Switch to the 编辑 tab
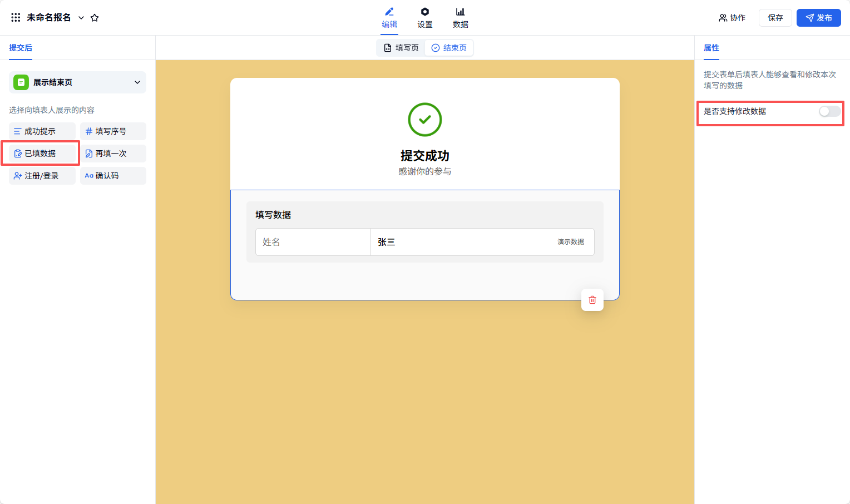 389,18
